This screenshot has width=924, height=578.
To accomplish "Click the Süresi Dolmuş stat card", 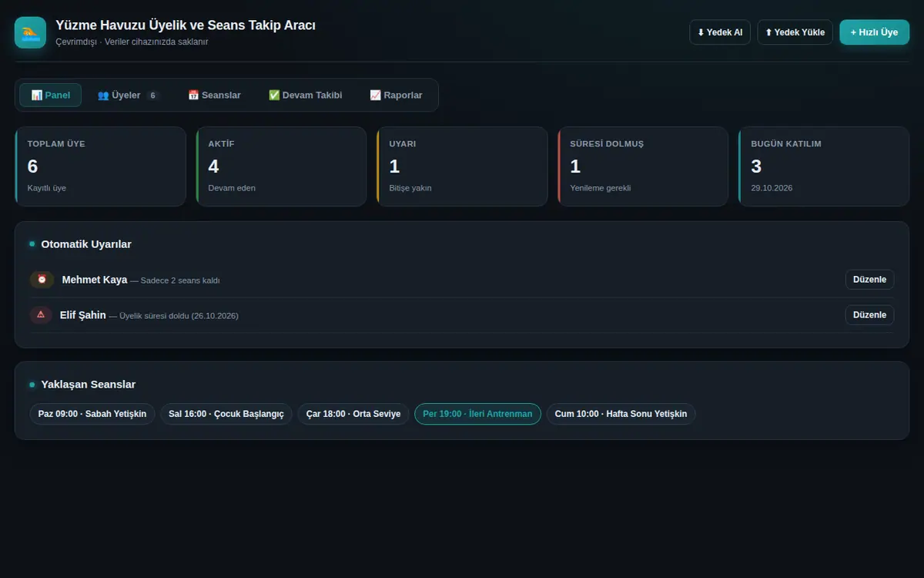I will [x=643, y=166].
